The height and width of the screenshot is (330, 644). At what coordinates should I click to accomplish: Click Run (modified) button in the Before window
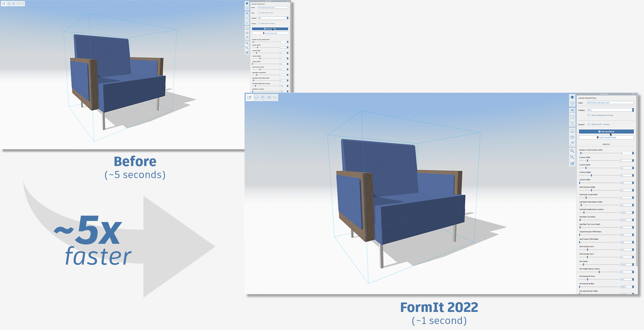click(270, 29)
